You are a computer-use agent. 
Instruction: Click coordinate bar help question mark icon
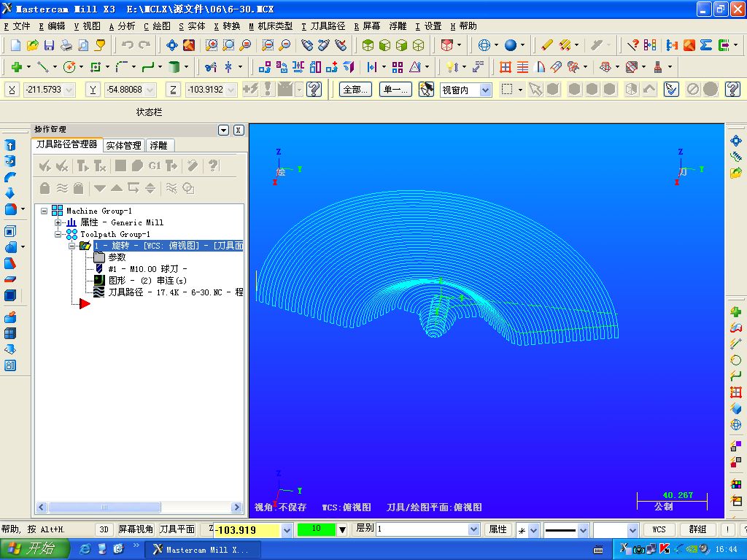(314, 90)
